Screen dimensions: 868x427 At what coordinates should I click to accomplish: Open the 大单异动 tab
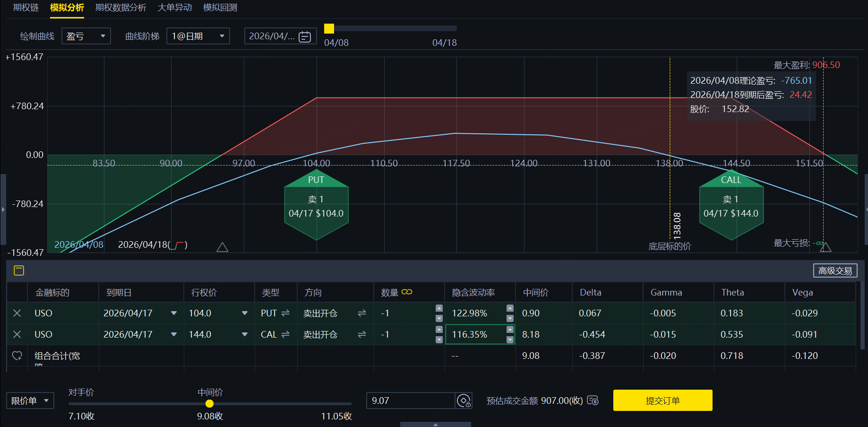pos(175,8)
